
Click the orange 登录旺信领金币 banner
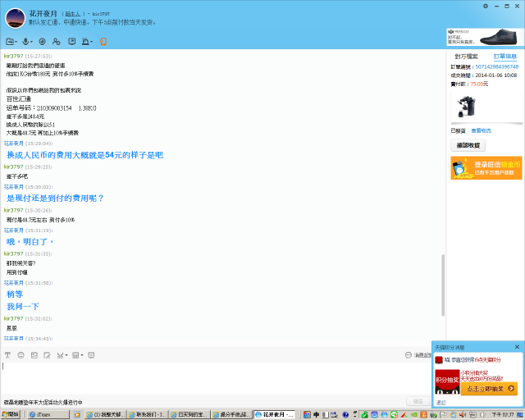(486, 168)
